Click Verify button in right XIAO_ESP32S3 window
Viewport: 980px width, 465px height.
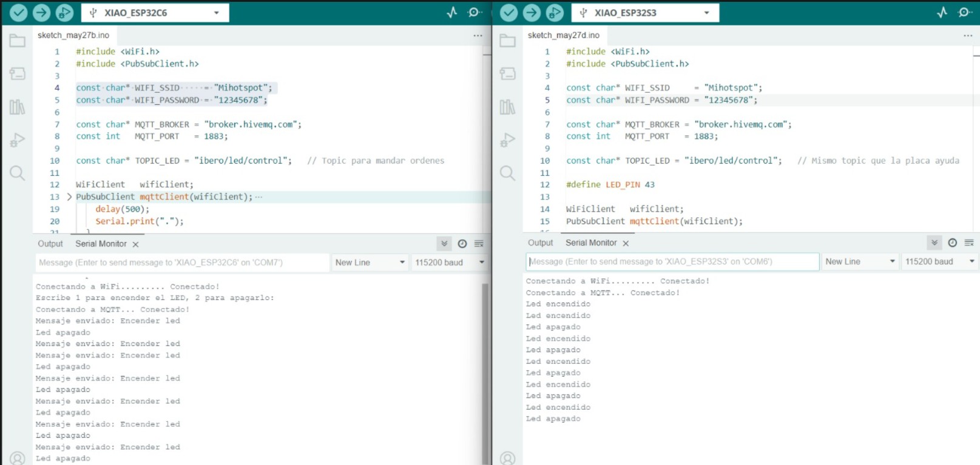click(509, 12)
